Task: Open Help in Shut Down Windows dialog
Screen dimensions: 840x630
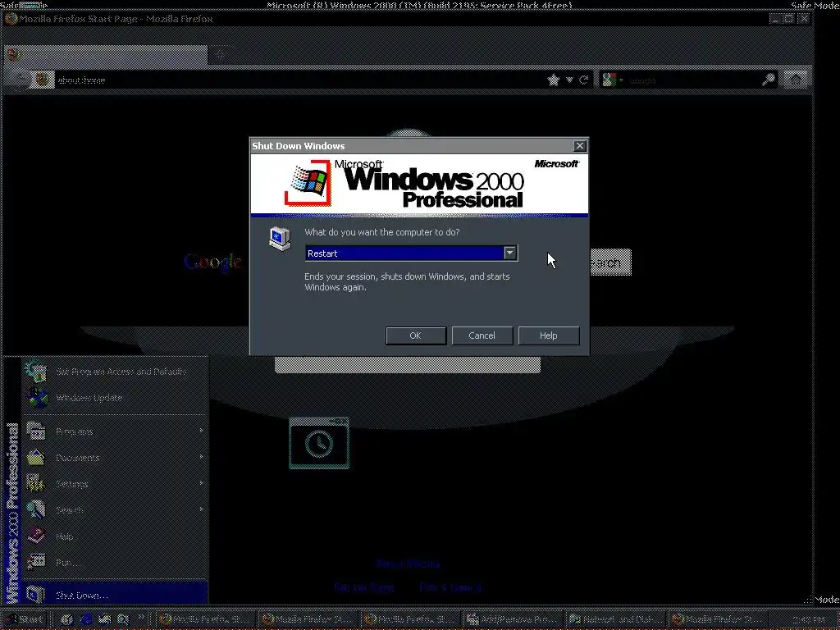Action: point(549,336)
